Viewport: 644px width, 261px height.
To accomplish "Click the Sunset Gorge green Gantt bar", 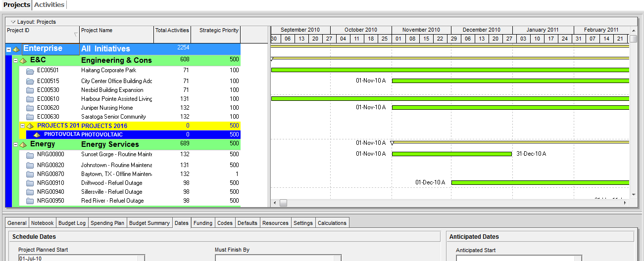I will 452,154.
